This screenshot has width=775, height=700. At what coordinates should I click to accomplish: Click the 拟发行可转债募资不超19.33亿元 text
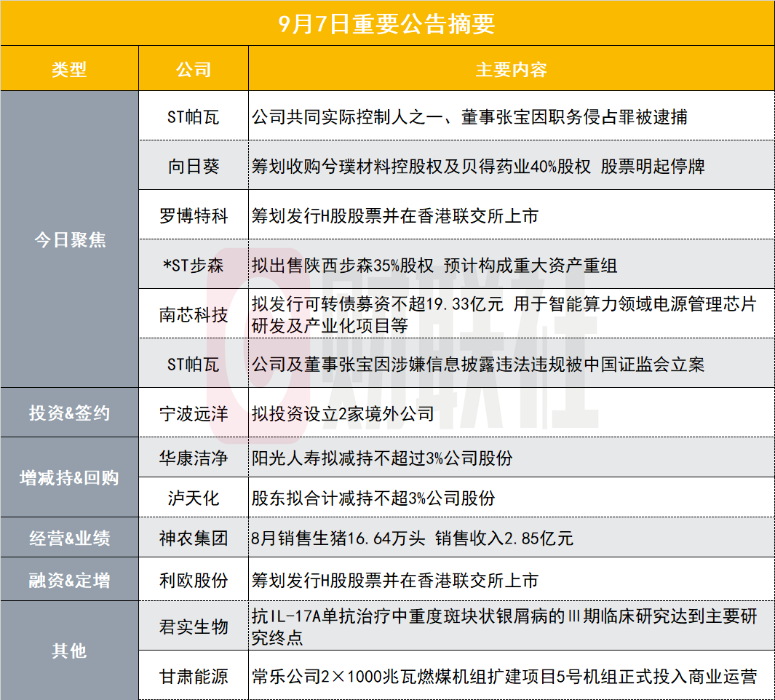pyautogui.click(x=504, y=314)
